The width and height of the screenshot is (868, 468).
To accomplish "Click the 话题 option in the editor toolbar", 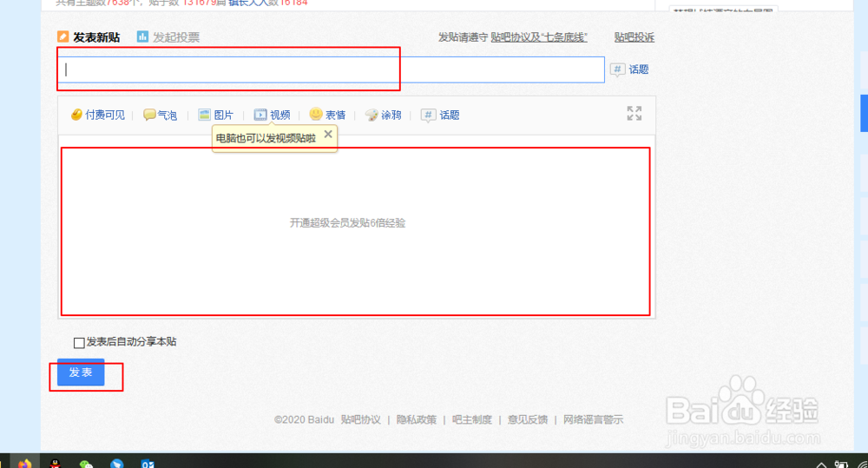I will click(x=440, y=115).
